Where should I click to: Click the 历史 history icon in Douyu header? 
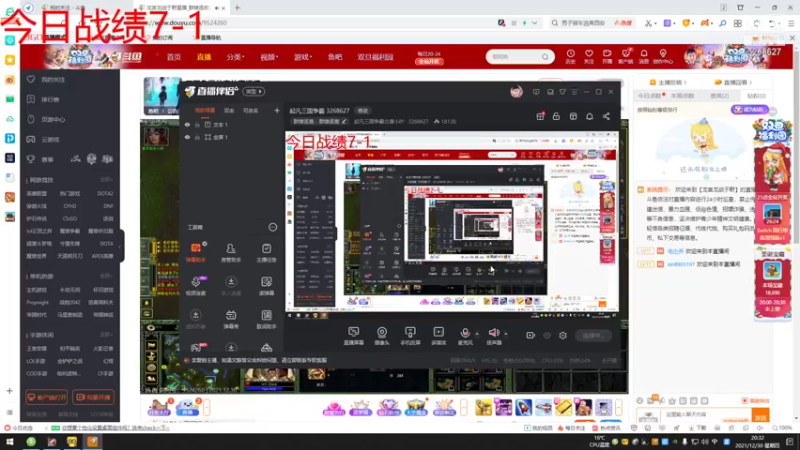pyautogui.click(x=570, y=56)
